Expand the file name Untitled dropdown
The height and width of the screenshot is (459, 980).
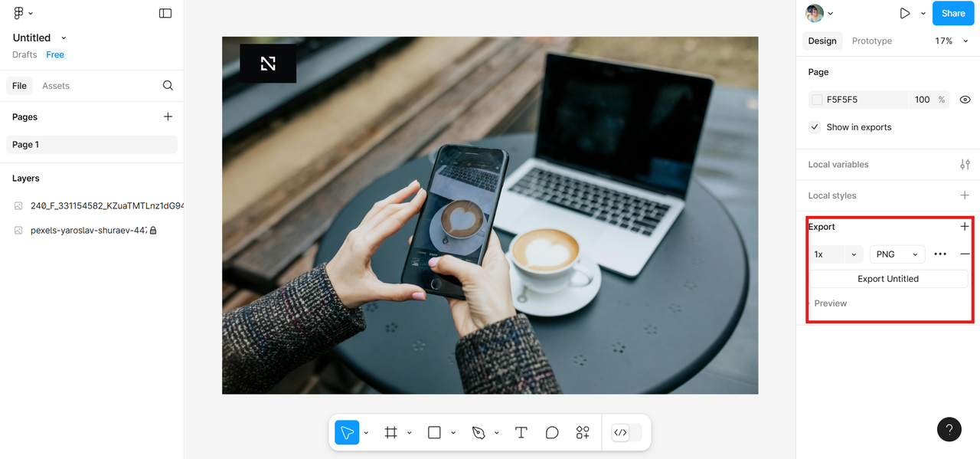click(64, 38)
